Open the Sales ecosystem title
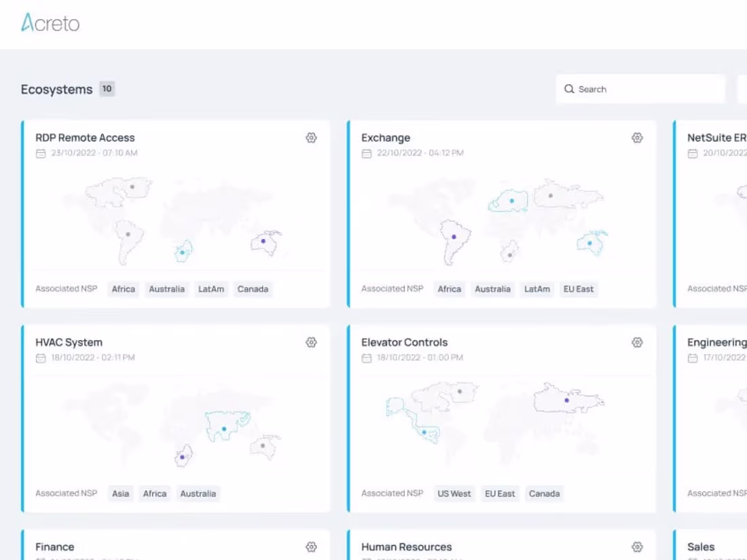Screen dimensions: 747x560 [x=701, y=547]
